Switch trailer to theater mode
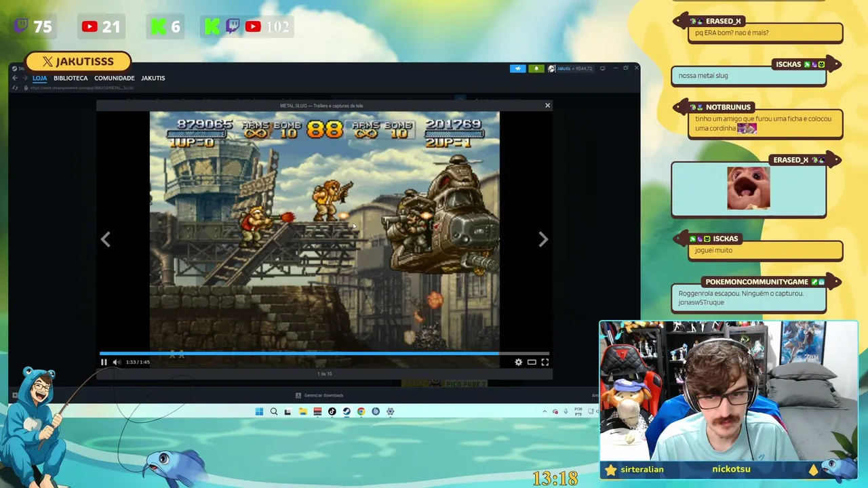Screen dimensions: 868x488 tap(532, 362)
